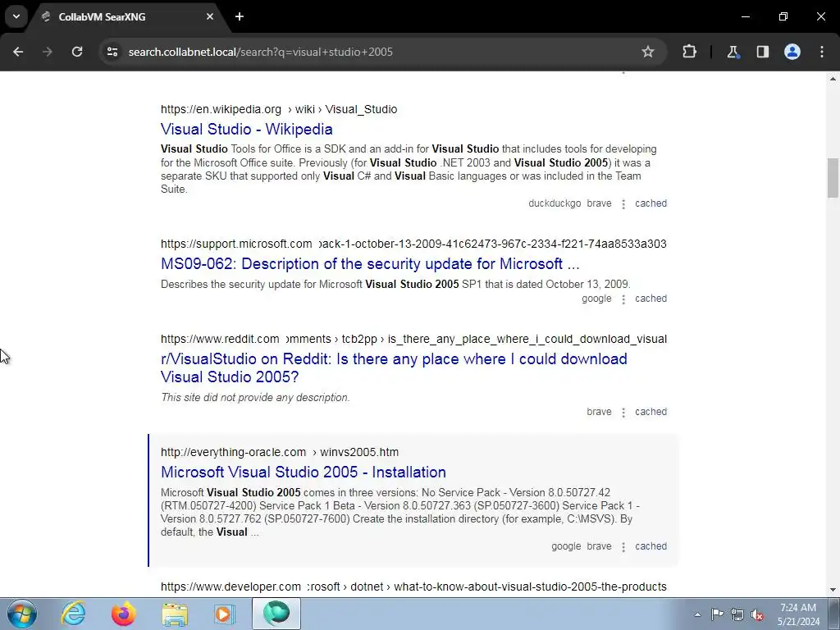
Task: Open cached link for MS09-062 result
Action: coord(651,299)
